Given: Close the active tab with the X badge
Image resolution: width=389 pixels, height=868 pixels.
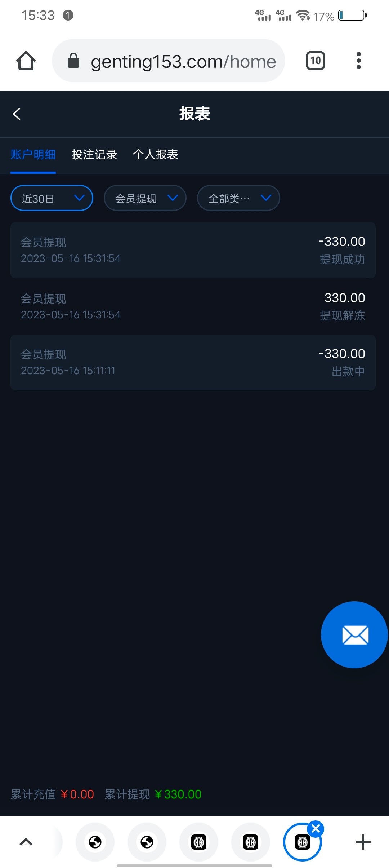Looking at the screenshot, I should [316, 828].
